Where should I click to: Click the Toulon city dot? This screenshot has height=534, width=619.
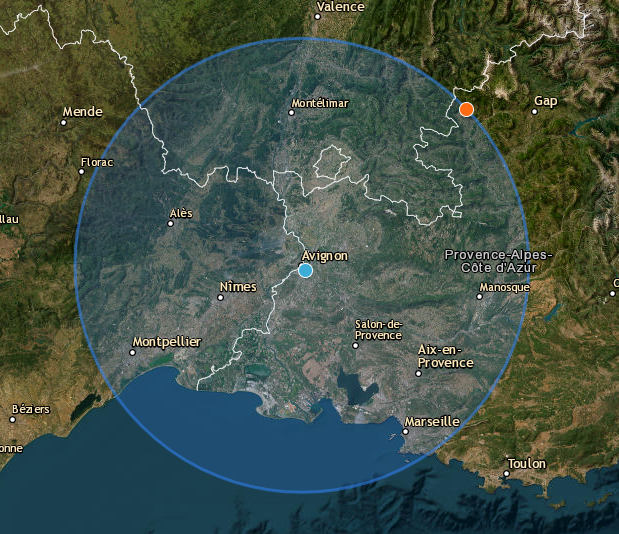[506, 474]
